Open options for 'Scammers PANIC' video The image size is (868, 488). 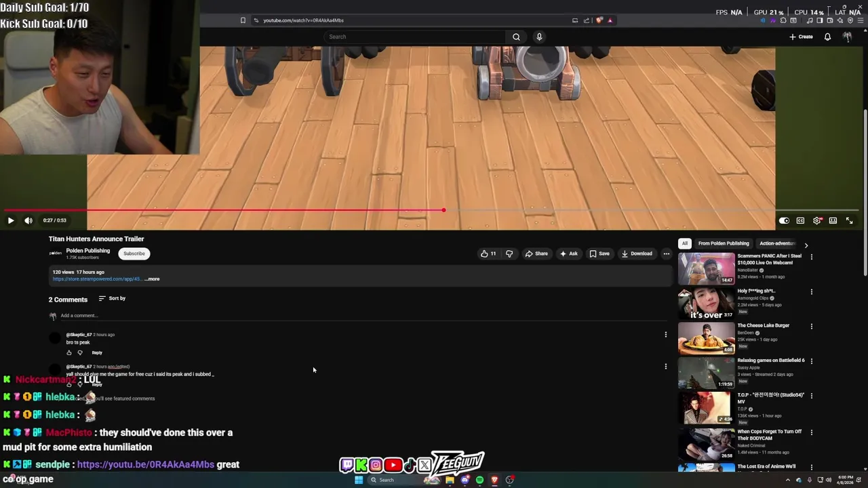point(811,257)
